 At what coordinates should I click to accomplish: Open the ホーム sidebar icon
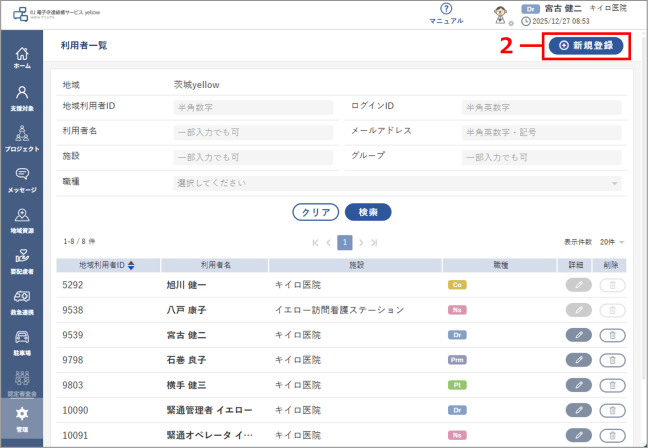pos(22,58)
